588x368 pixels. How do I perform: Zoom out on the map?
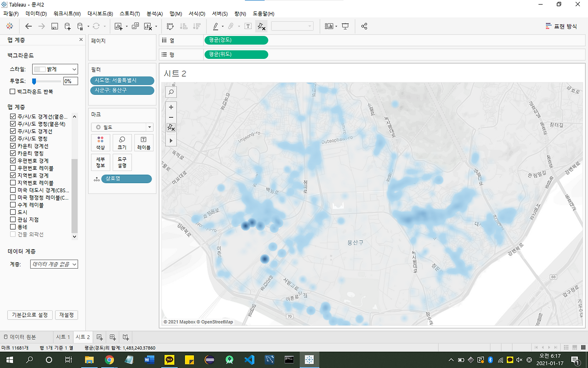click(171, 117)
